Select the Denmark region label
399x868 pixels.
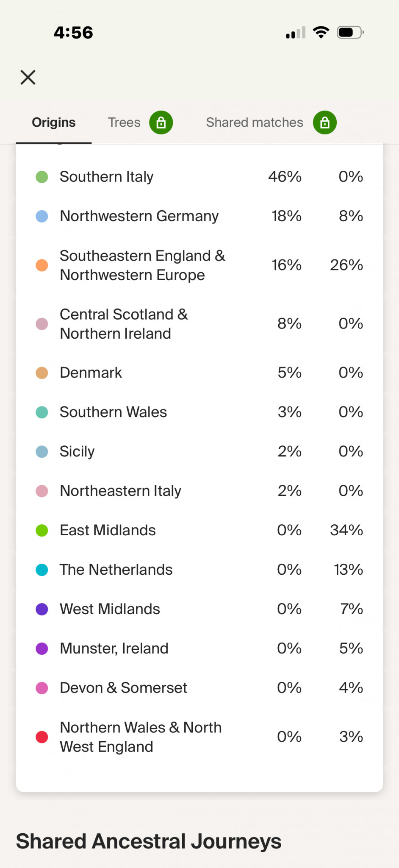[91, 373]
